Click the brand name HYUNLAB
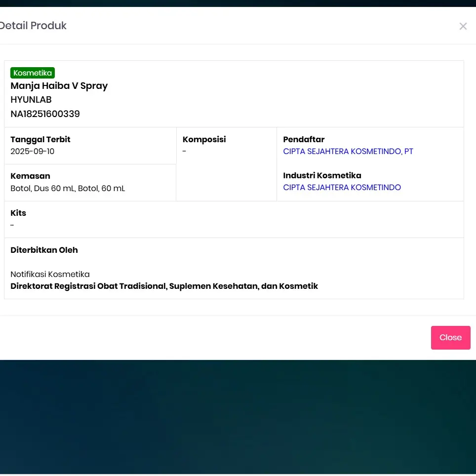The image size is (476, 476). [x=31, y=100]
